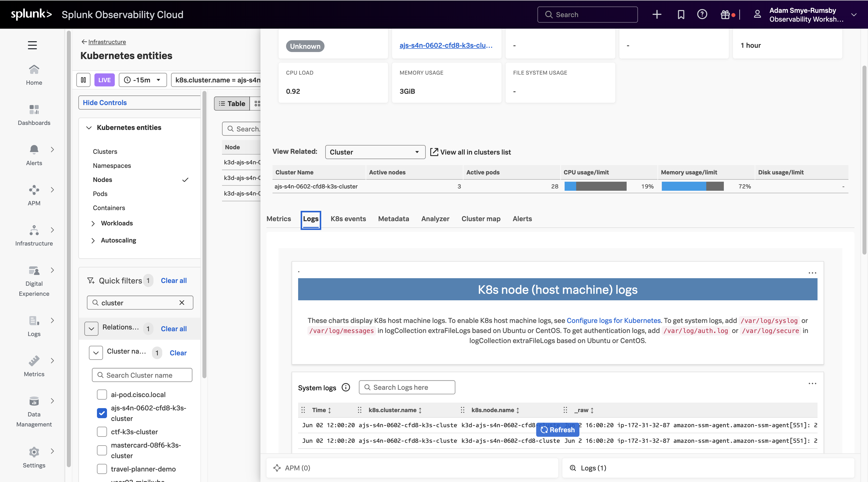
Task: Check the travel-planner-demo checkbox
Action: [x=102, y=469]
